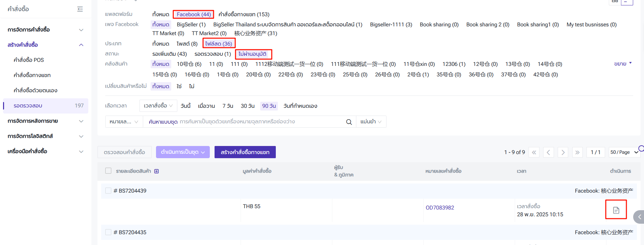644x245 pixels.
Task: Click the สร้างคำสั่งซื้อทางแชท button
Action: pos(245,152)
